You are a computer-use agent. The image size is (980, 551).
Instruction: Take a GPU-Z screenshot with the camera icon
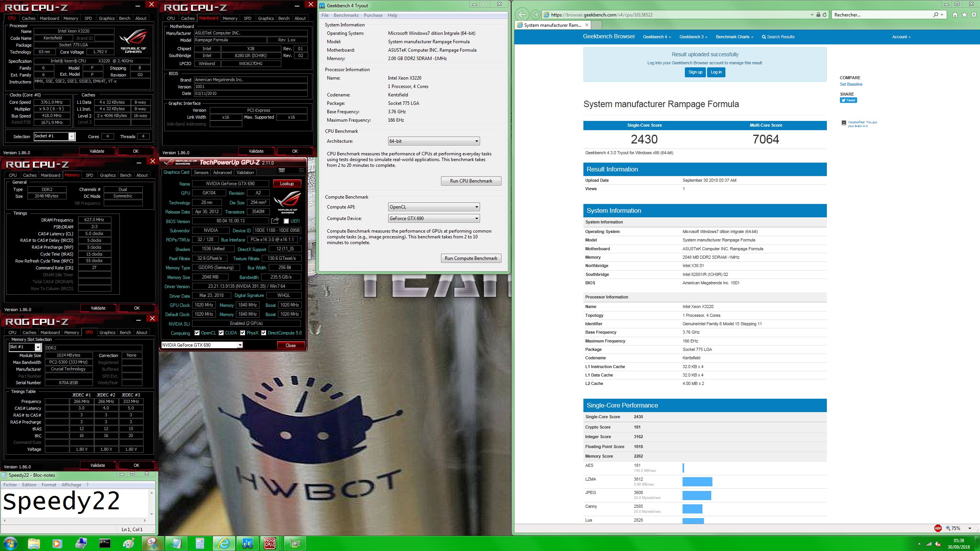pos(282,170)
